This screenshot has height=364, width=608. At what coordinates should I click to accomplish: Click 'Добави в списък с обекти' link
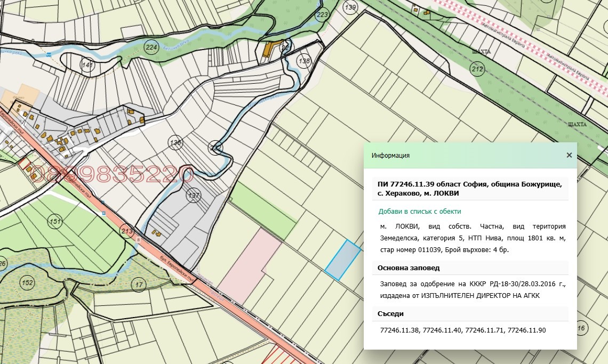420,211
